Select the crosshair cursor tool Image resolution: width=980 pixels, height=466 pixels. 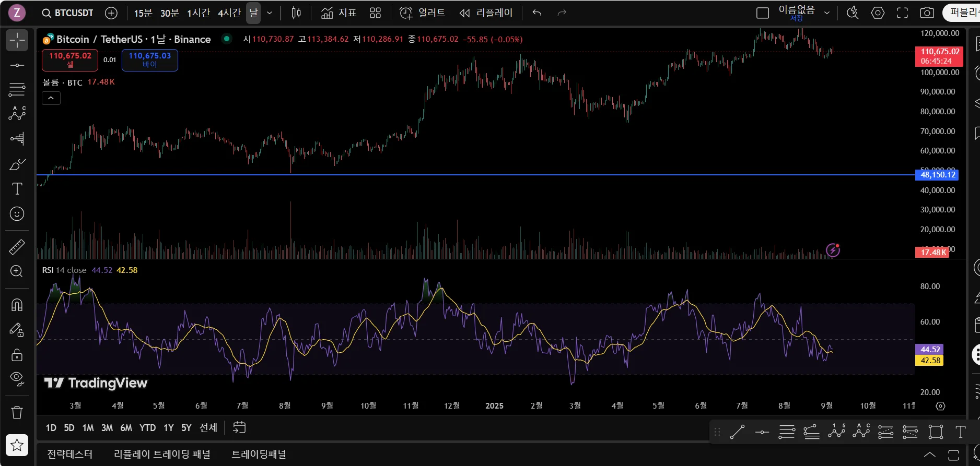17,40
